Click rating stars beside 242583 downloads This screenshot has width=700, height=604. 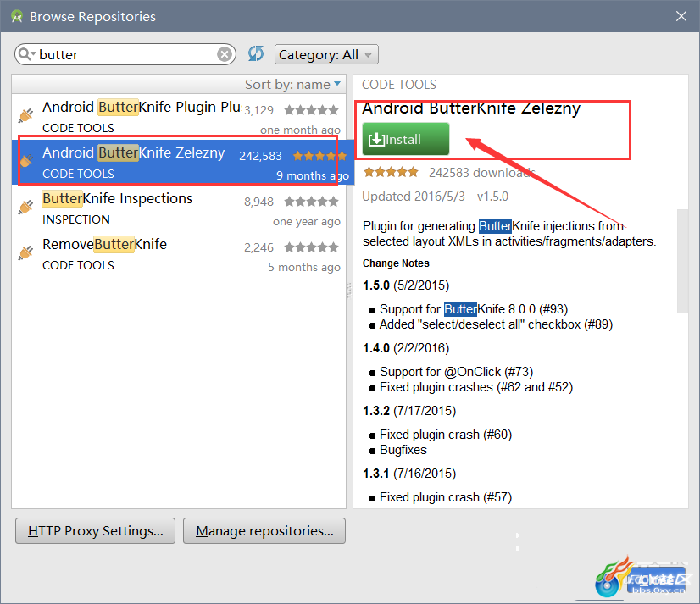(x=391, y=172)
